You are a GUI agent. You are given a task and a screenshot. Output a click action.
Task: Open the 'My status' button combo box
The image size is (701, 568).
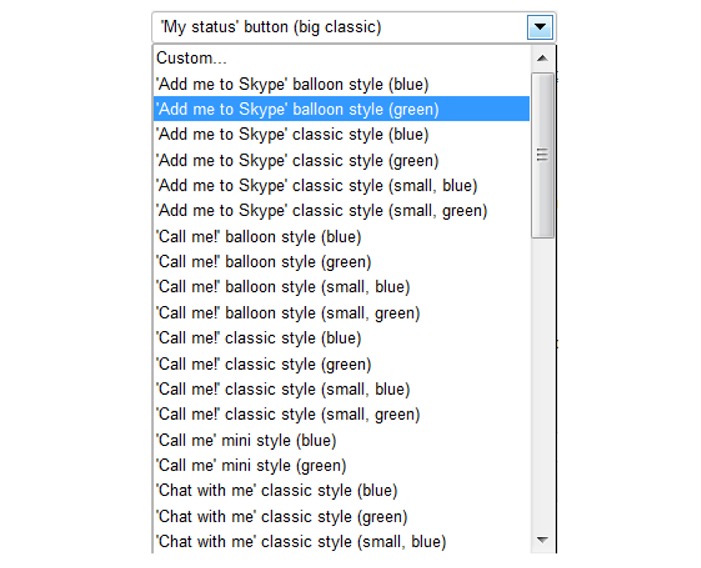(x=340, y=27)
